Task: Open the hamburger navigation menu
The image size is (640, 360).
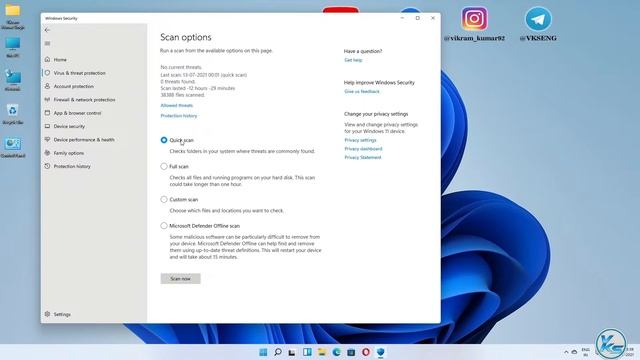Action: pos(47,43)
